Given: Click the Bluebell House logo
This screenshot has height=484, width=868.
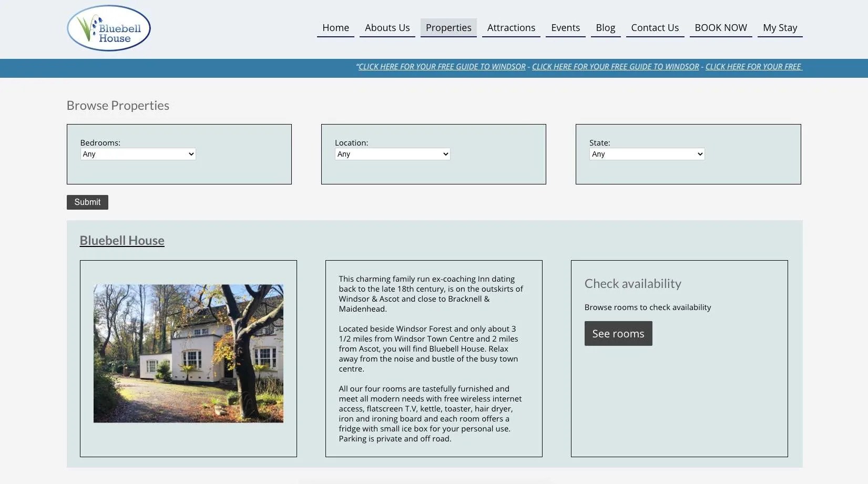Looking at the screenshot, I should click(108, 28).
